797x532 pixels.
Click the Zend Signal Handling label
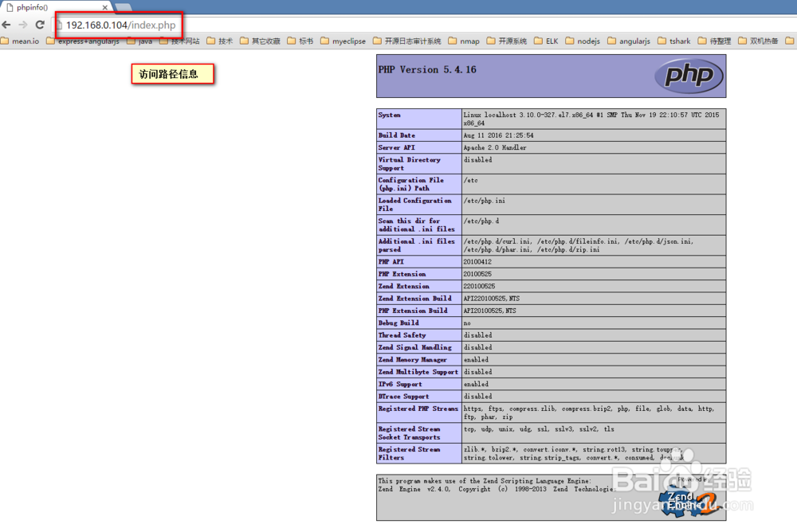(414, 347)
